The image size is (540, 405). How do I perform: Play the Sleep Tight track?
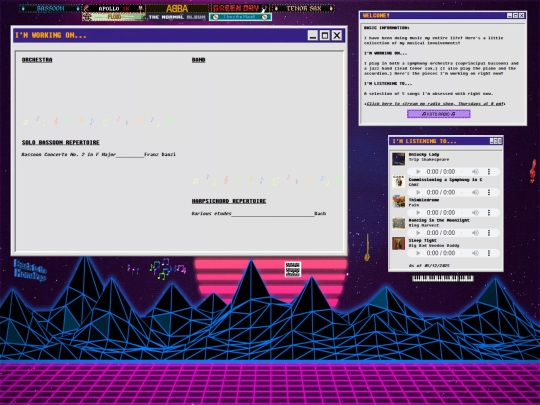click(418, 253)
